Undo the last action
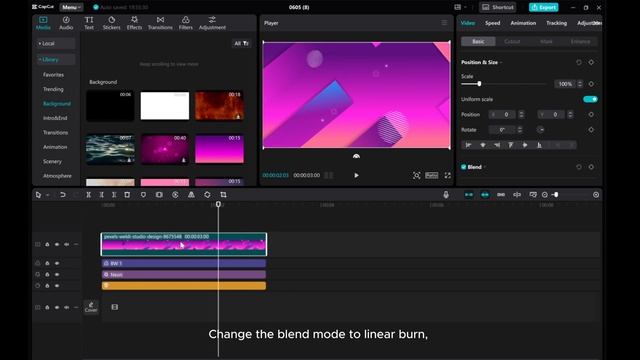 tap(62, 195)
